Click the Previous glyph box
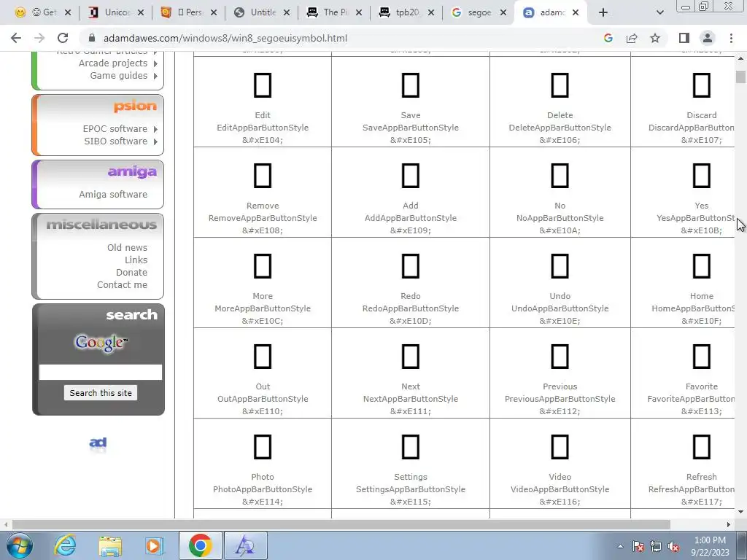Screen dimensions: 747x560 coord(560,357)
